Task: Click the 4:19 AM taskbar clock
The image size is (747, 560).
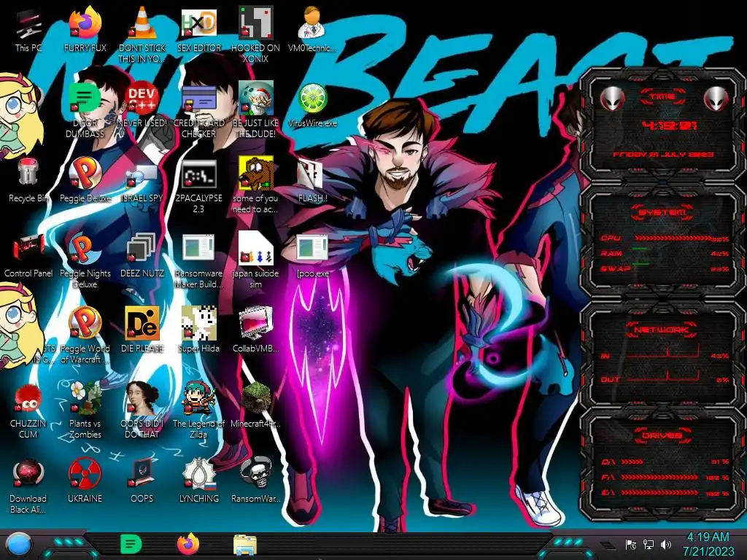Action: point(708,544)
